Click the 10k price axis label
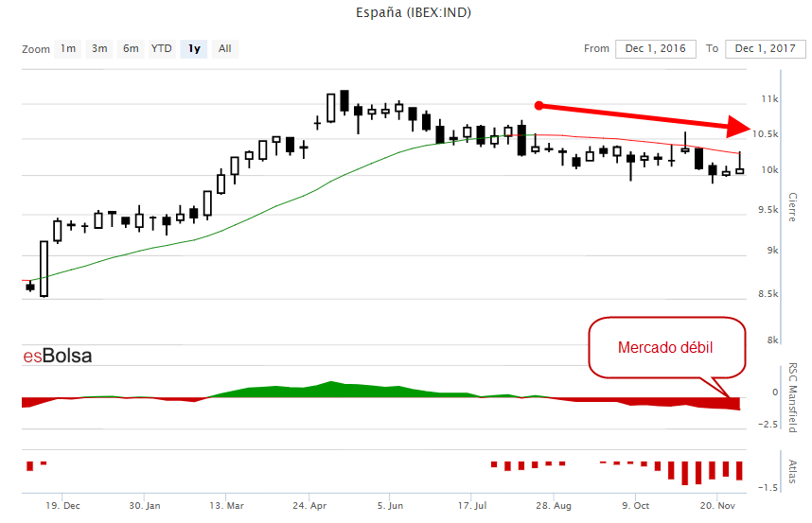The image size is (812, 523). click(769, 169)
